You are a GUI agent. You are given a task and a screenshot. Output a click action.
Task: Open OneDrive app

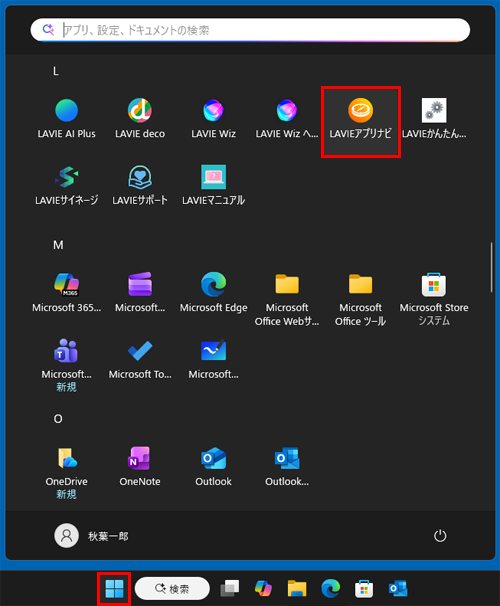(x=66, y=472)
